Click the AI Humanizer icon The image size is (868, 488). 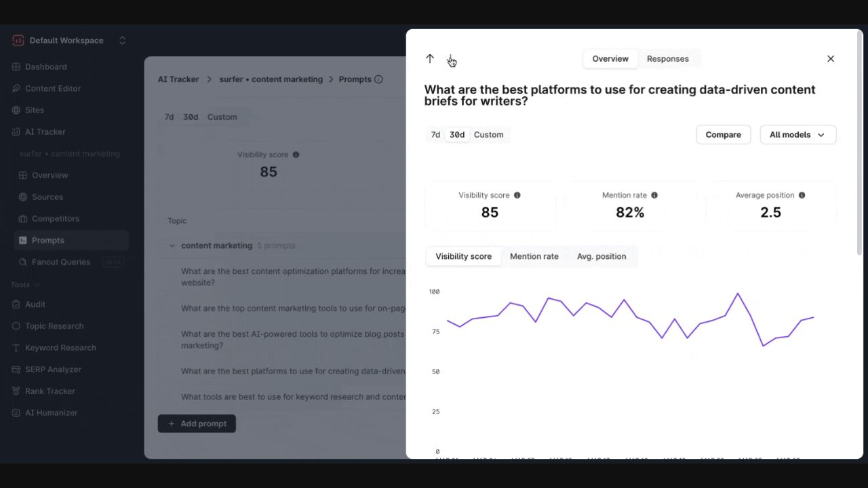pyautogui.click(x=16, y=413)
